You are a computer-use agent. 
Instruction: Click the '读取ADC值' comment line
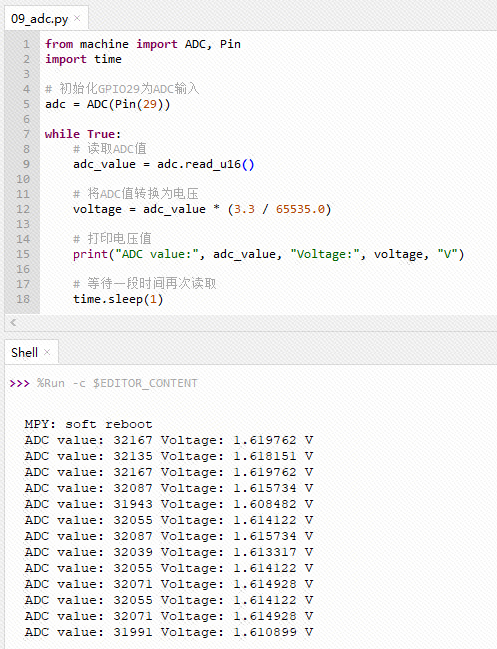(x=110, y=149)
